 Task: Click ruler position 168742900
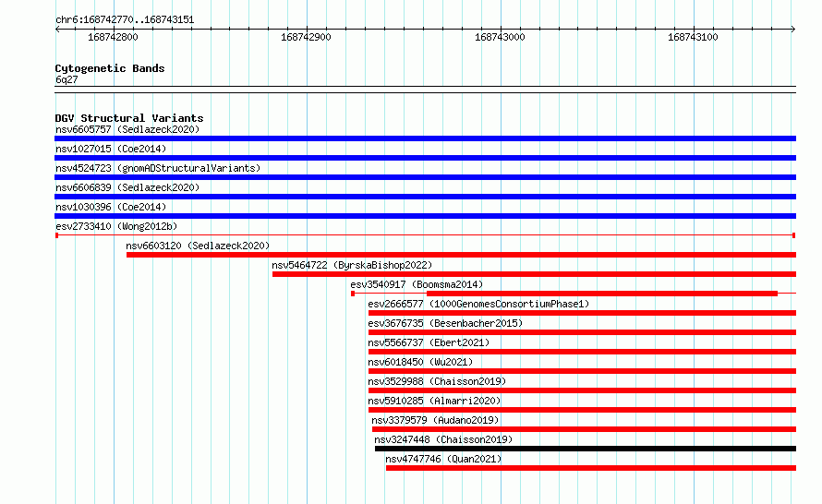click(306, 37)
